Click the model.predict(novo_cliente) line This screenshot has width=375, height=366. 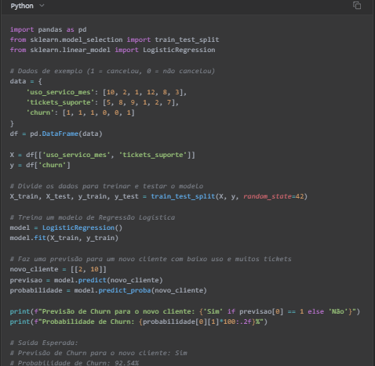[86, 280]
